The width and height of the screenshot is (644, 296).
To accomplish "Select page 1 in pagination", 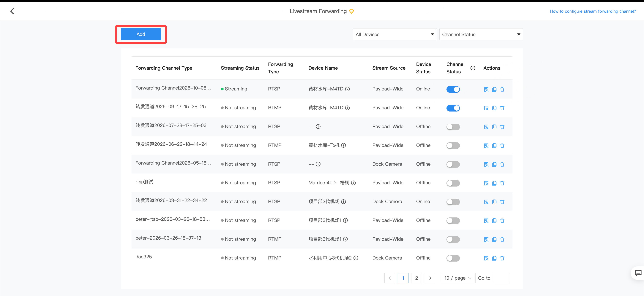I will click(x=403, y=278).
